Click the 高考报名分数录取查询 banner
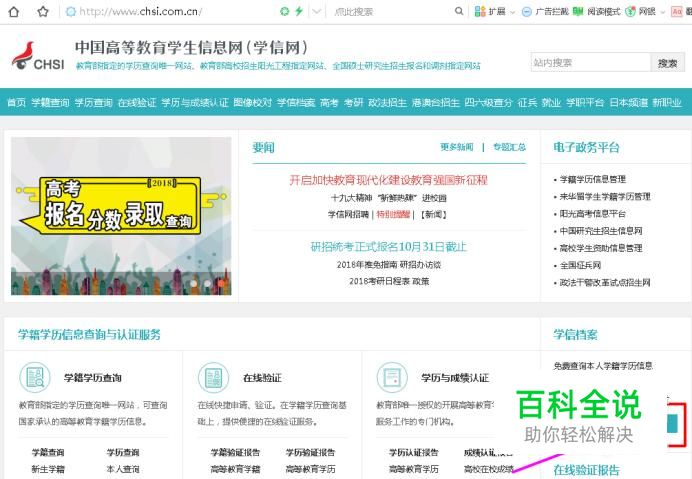Viewport: 692px width, 479px height. 121,216
